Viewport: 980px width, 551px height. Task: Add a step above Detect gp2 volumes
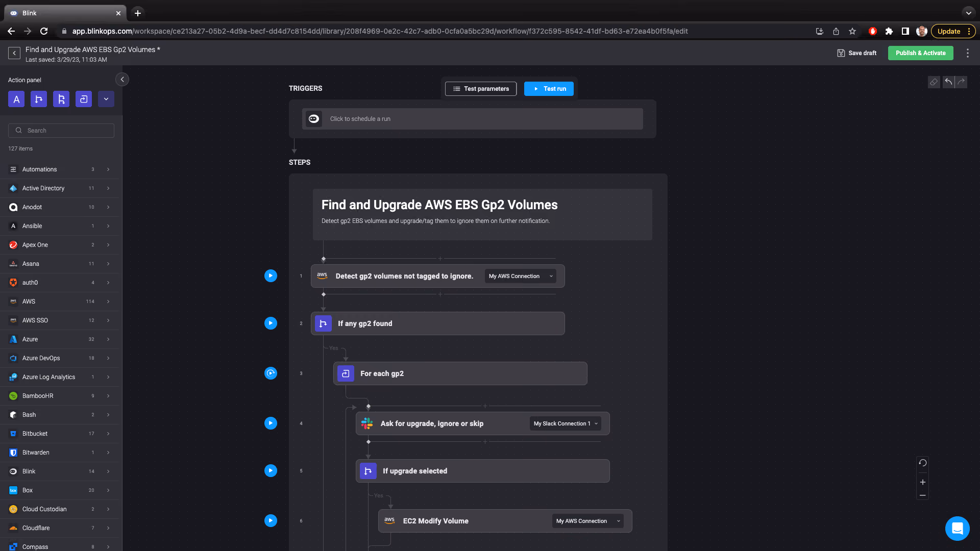pyautogui.click(x=440, y=259)
